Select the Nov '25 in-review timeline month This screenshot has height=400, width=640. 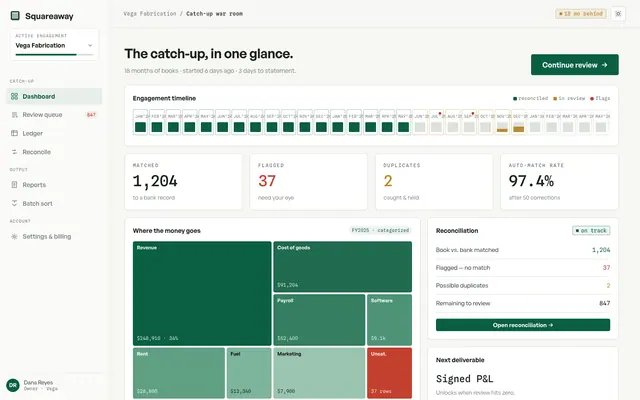pyautogui.click(x=502, y=122)
